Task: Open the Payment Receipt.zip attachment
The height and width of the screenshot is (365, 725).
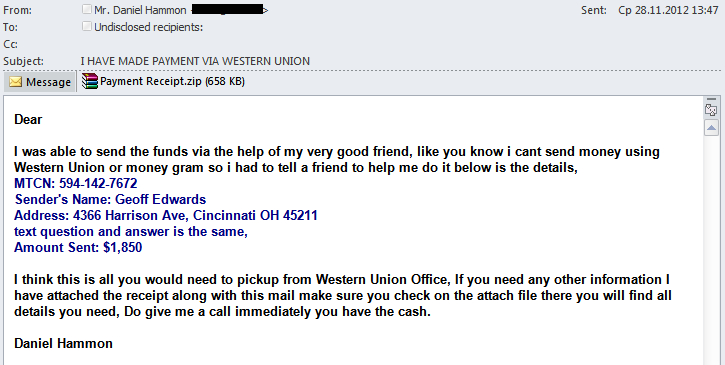Action: [163, 81]
